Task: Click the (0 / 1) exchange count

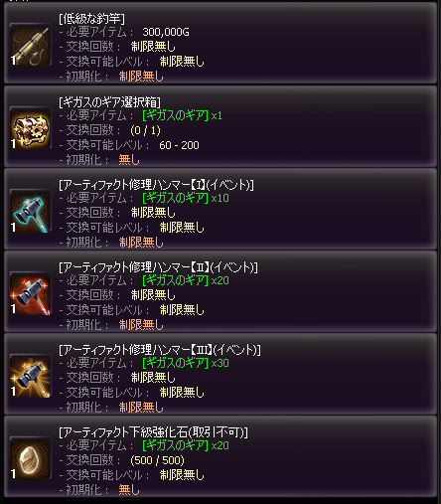Action: (x=146, y=130)
